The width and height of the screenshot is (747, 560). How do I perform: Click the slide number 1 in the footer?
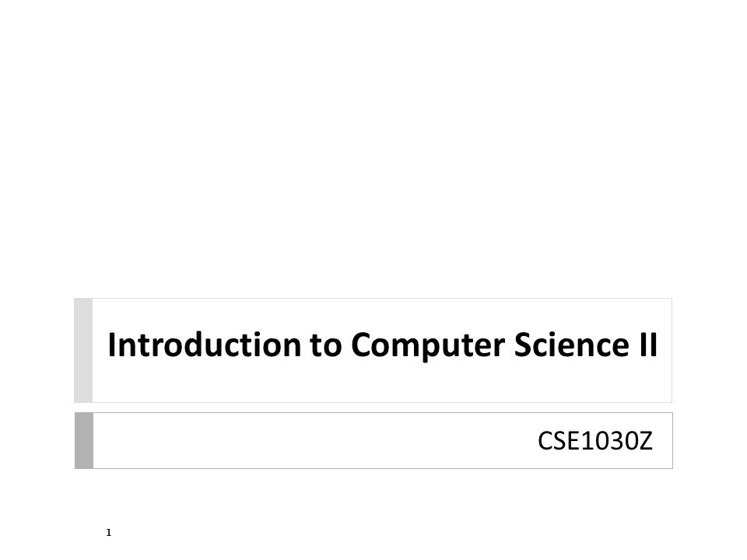pyautogui.click(x=109, y=532)
